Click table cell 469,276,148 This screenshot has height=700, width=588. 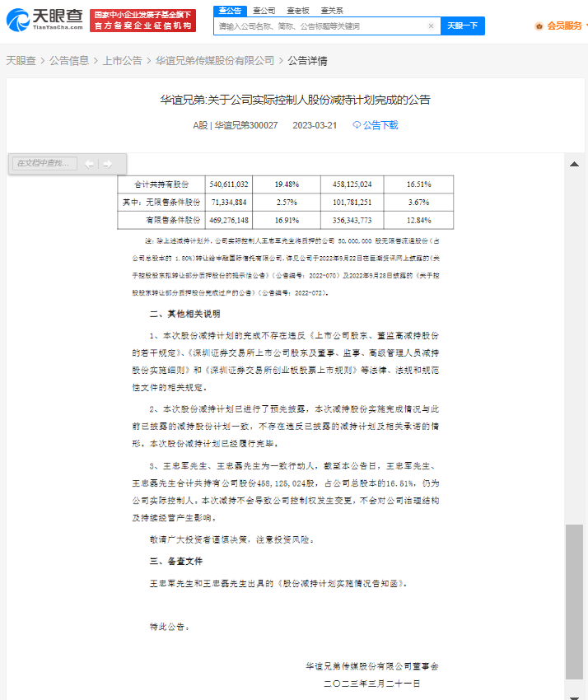click(x=229, y=220)
